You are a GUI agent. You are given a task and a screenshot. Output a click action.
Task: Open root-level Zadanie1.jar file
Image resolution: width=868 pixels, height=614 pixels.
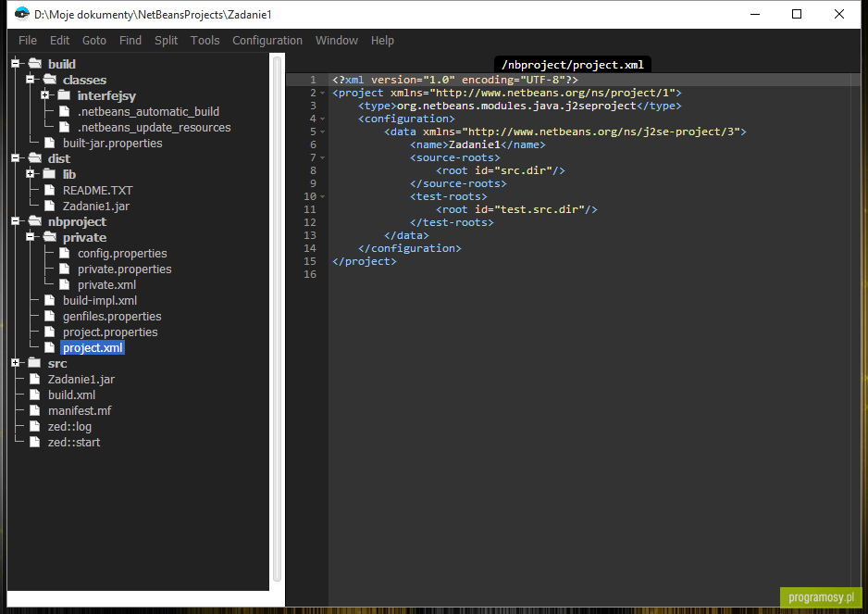point(81,379)
